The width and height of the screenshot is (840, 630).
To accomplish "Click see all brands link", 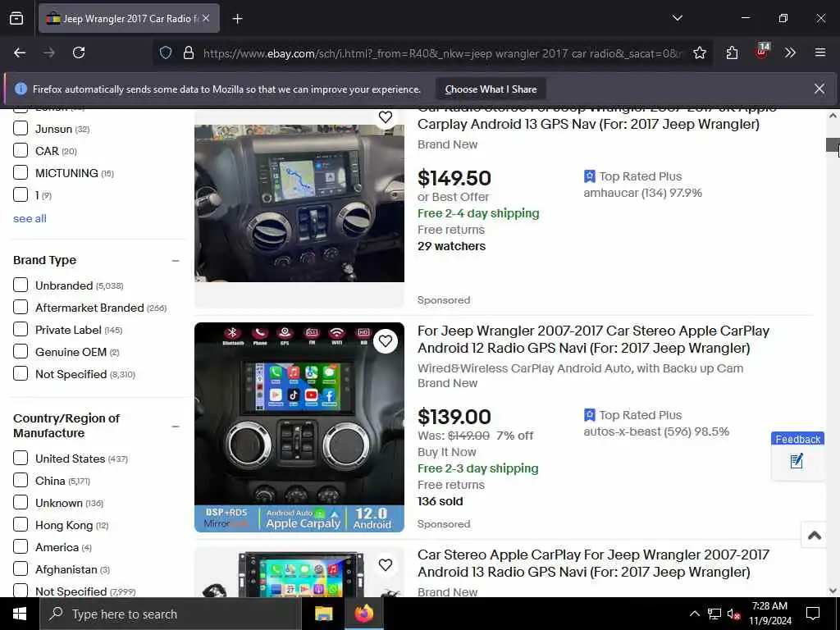I will point(30,218).
